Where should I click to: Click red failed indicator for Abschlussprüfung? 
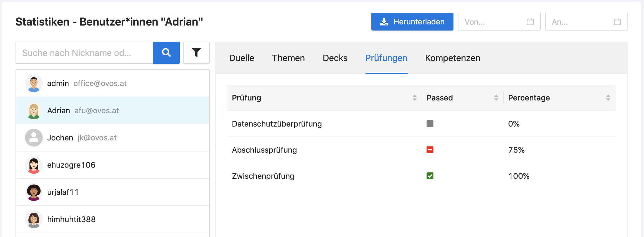[x=430, y=150]
